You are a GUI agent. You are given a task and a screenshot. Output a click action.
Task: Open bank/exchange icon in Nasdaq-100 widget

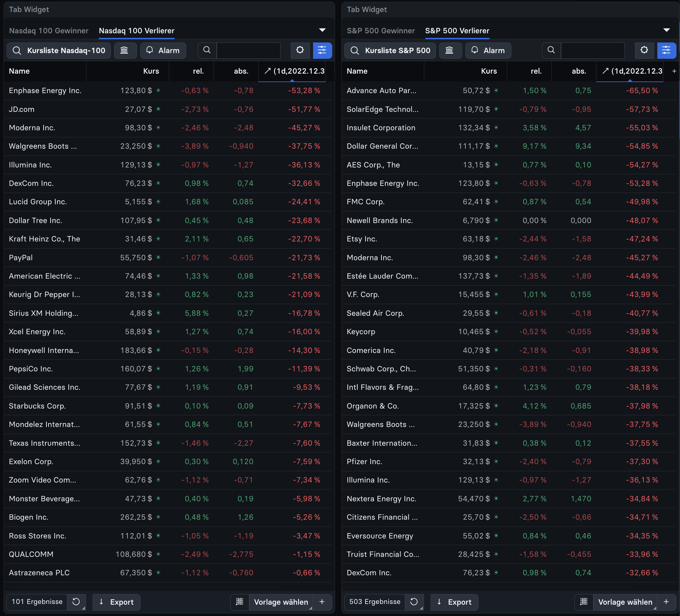coord(124,51)
